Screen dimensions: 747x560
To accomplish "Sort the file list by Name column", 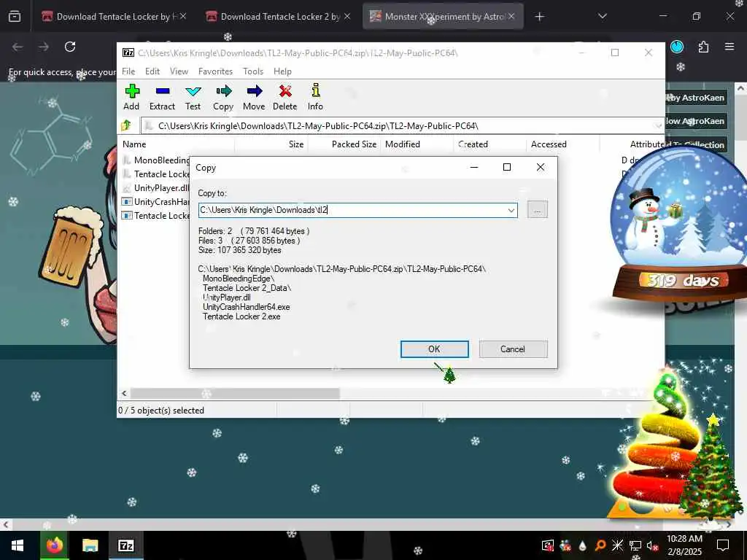I will point(177,144).
